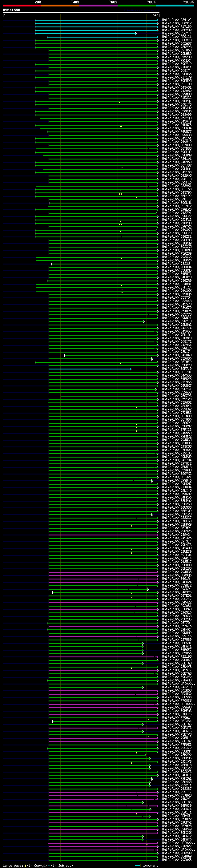Choose subject UniRef100_Q43051
The width and height of the screenshot is (197, 868).
177,88
